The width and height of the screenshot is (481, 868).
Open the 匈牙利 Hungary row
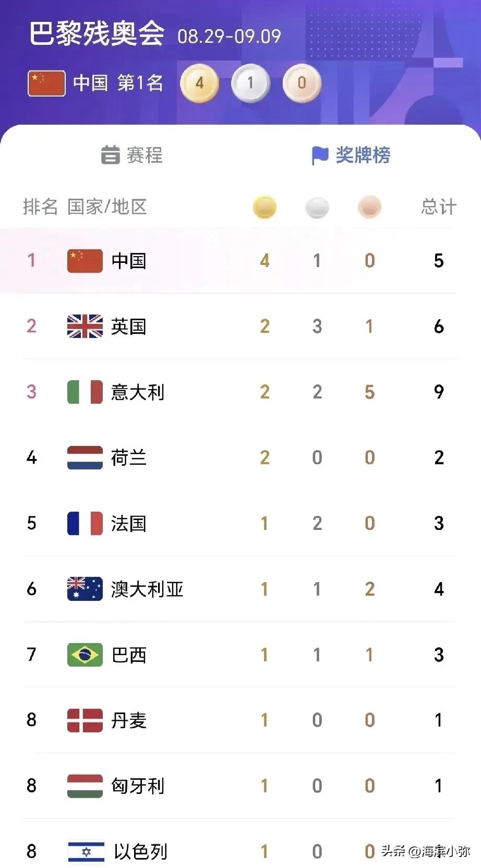pyautogui.click(x=240, y=786)
